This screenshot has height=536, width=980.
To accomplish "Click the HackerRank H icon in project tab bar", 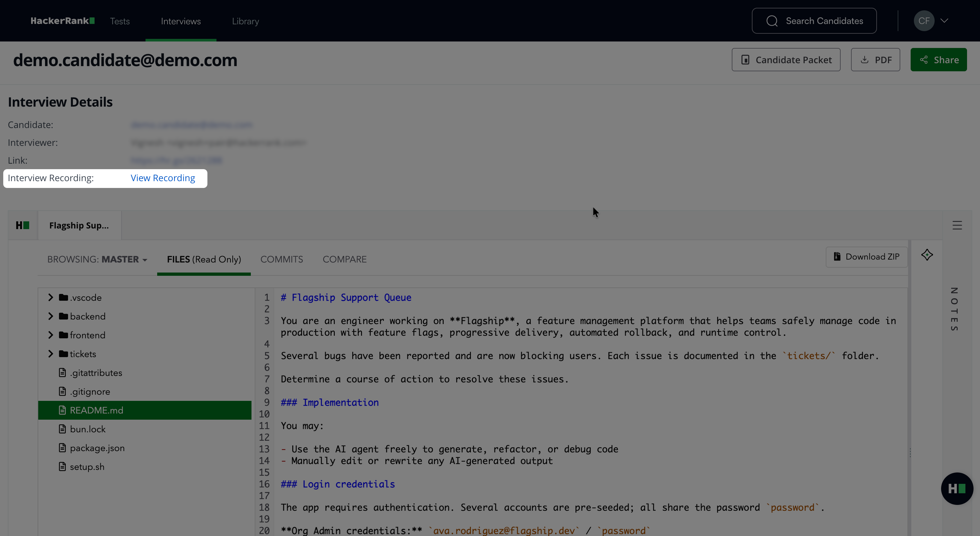I will [x=22, y=225].
